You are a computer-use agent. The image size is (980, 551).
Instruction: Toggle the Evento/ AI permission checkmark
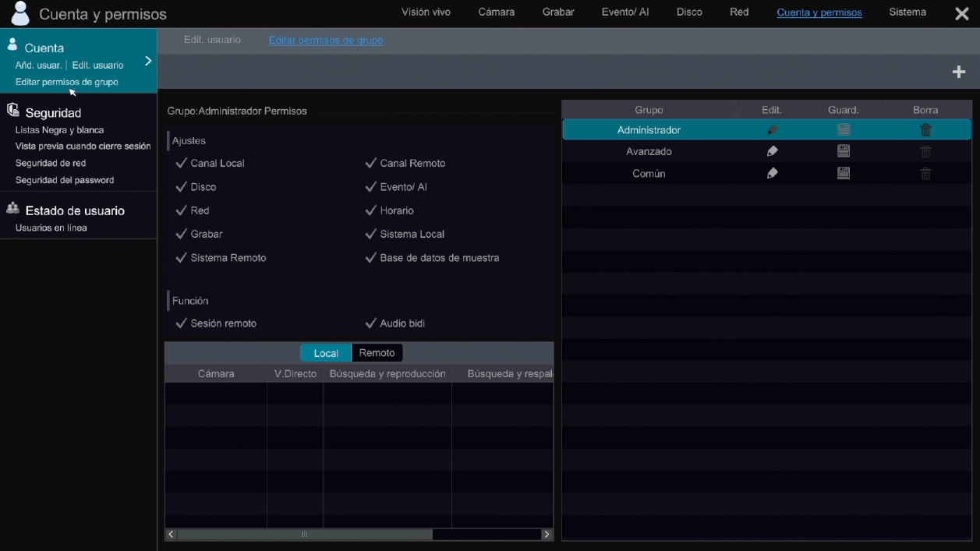coord(371,187)
